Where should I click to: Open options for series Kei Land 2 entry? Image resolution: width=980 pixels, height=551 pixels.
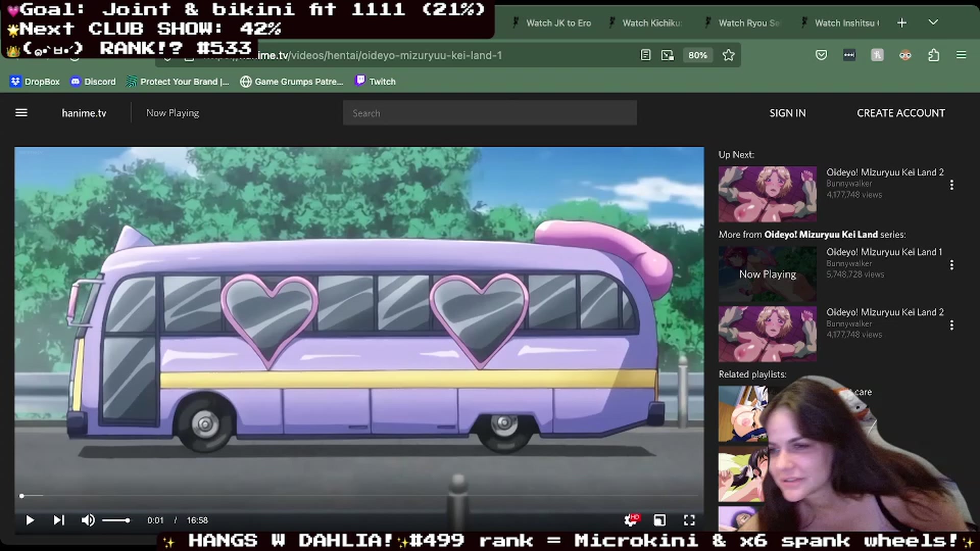[x=951, y=325]
